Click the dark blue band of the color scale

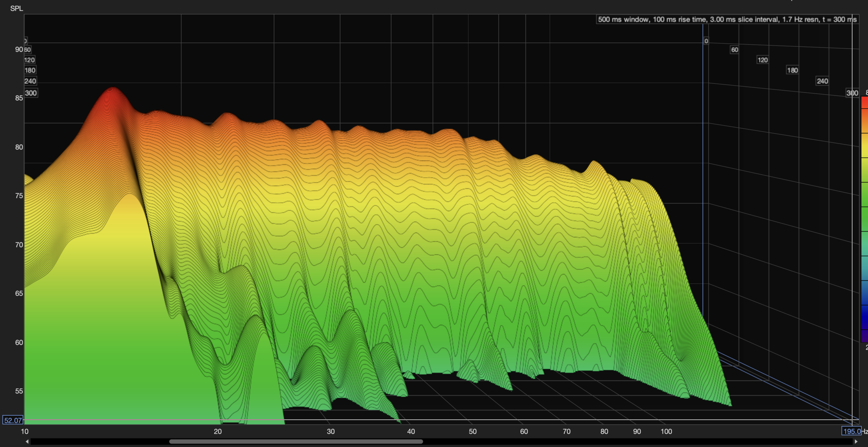point(864,317)
